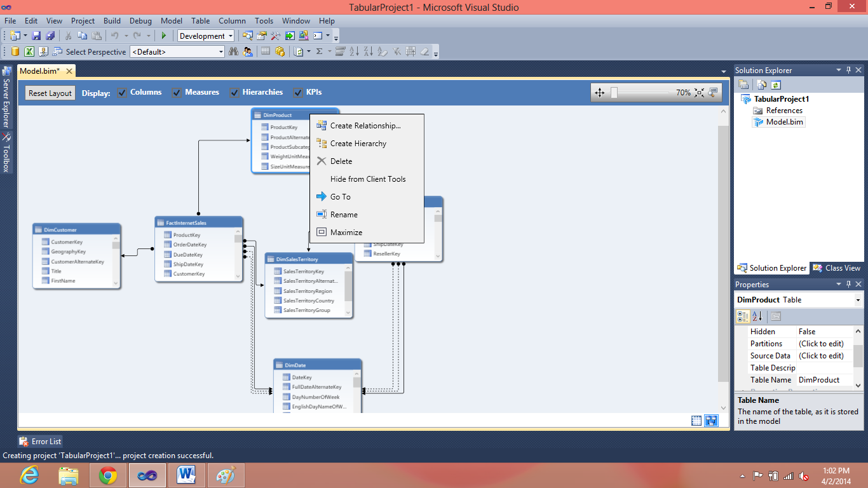Select Create Relationship... from context menu
The height and width of the screenshot is (488, 868).
pos(367,126)
